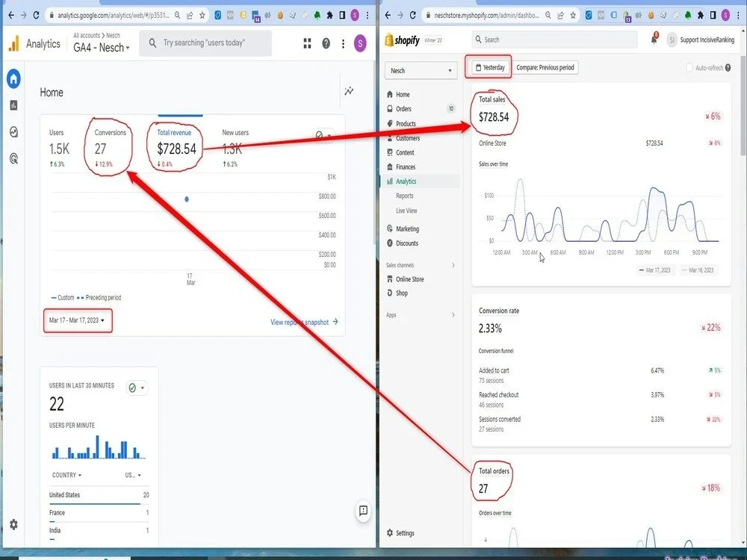
Task: Open check-mark dropdown on realtime users card
Action: click(137, 388)
